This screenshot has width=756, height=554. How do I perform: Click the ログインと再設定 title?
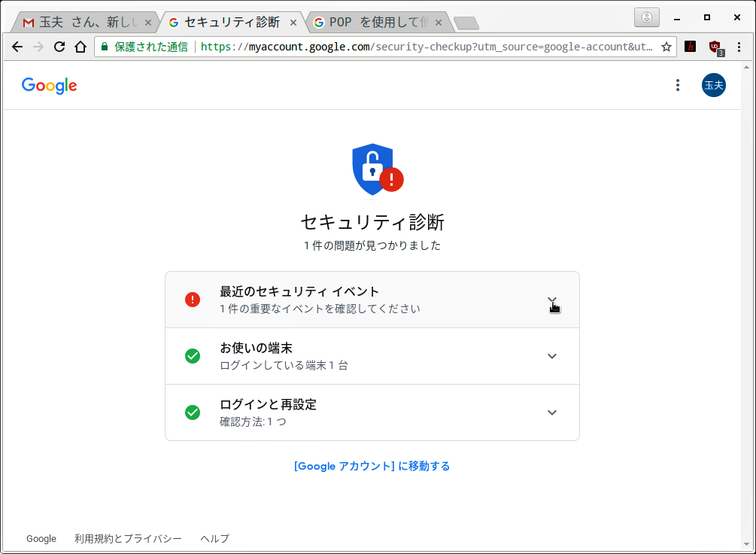click(x=268, y=404)
